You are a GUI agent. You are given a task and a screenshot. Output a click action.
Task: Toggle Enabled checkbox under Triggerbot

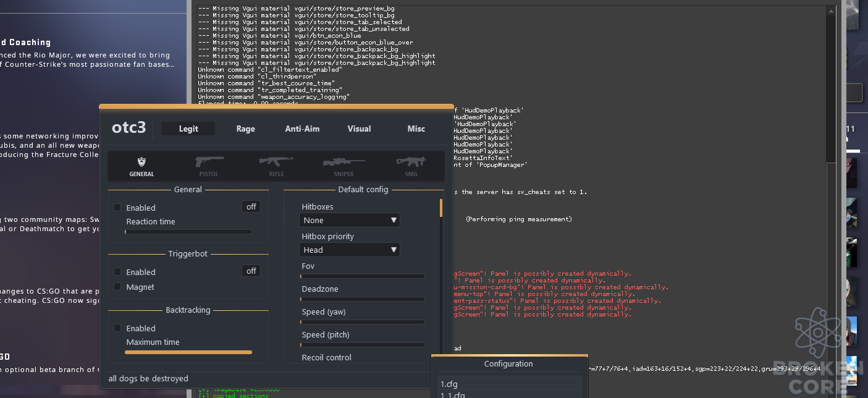(x=117, y=272)
